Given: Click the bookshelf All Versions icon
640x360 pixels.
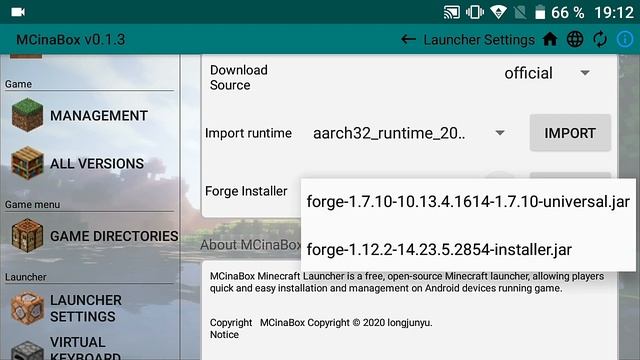Looking at the screenshot, I should click(27, 163).
